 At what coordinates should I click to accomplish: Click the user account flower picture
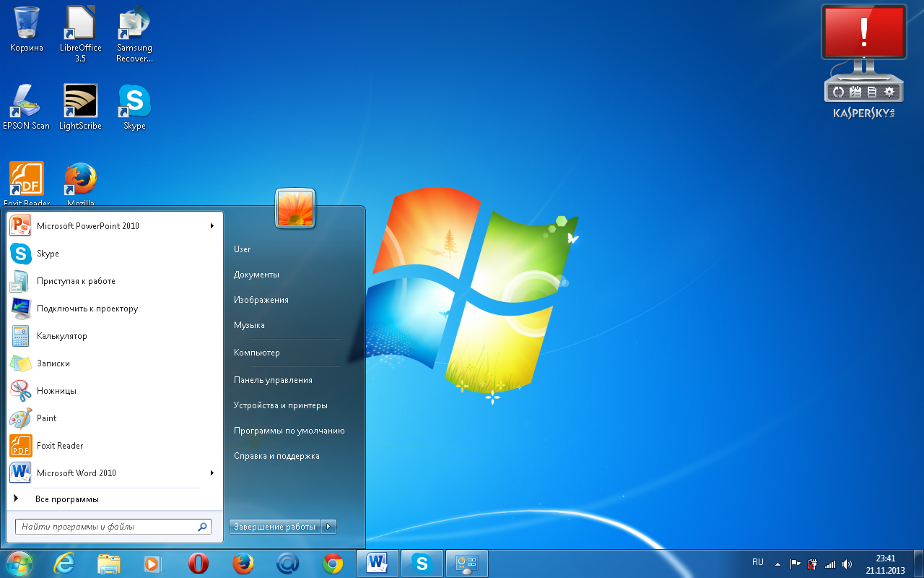click(x=295, y=208)
